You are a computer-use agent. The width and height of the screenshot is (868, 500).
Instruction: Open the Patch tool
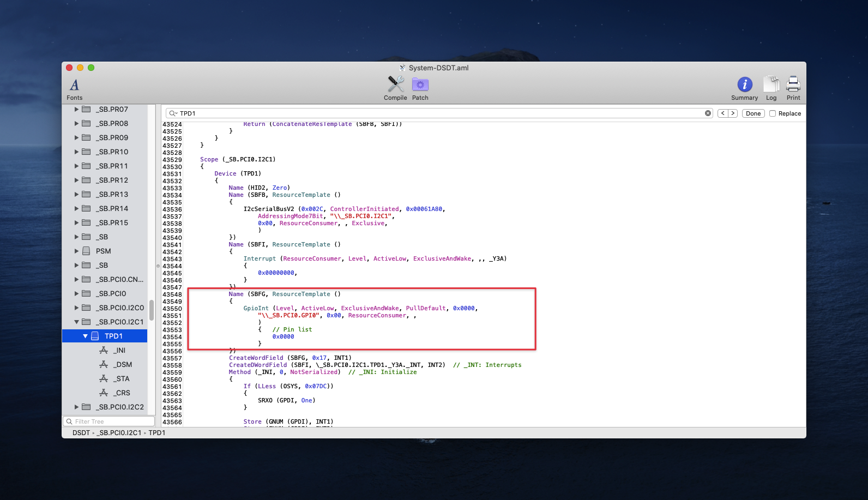click(420, 85)
